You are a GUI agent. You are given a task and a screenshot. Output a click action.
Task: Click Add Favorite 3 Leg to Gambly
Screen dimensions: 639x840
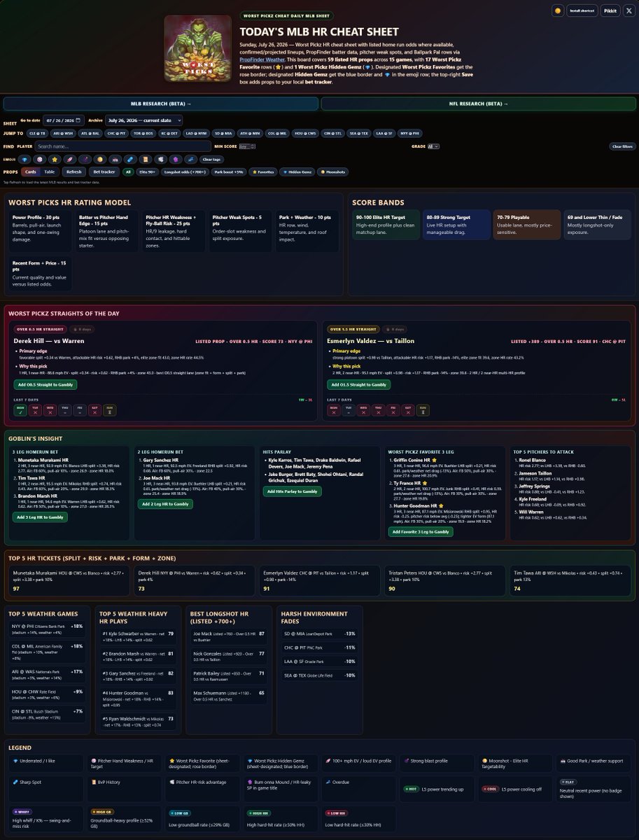[421, 532]
